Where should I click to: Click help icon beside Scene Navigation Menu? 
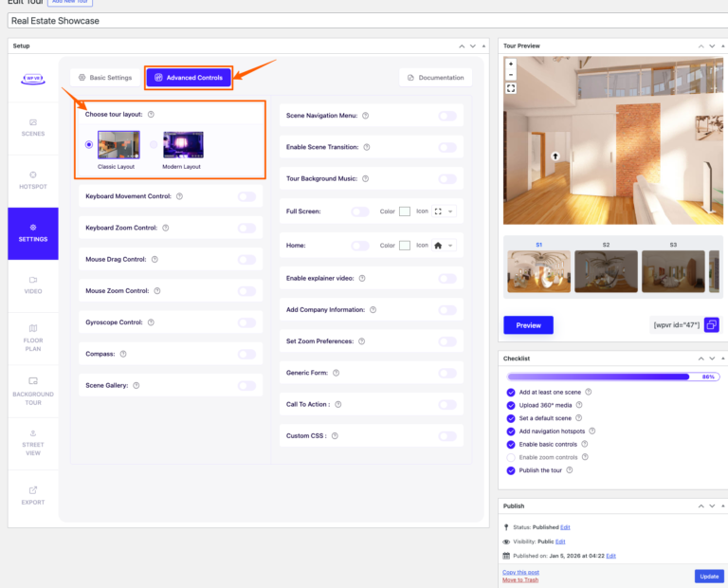point(365,116)
